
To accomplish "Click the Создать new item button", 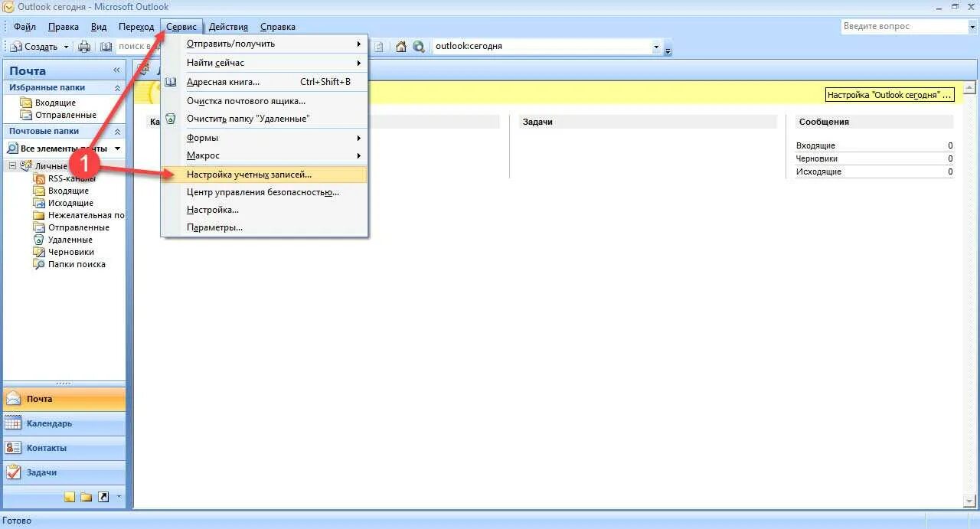I will [x=34, y=47].
